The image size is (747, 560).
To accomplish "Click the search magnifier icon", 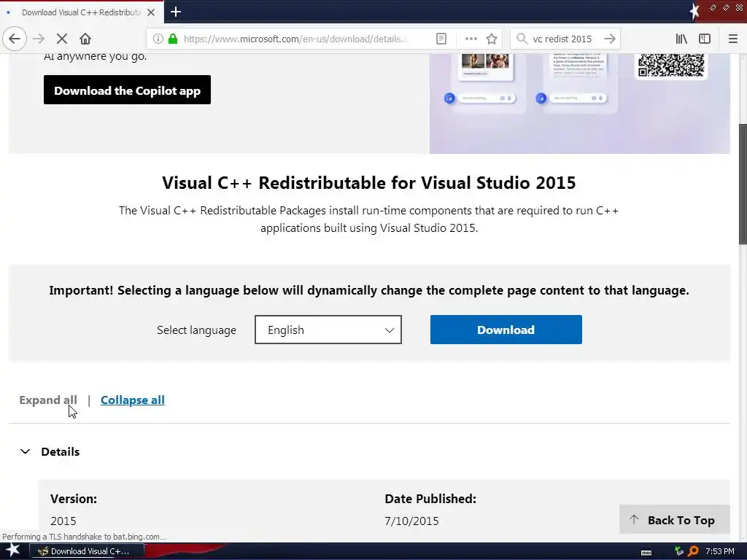I will (x=522, y=39).
